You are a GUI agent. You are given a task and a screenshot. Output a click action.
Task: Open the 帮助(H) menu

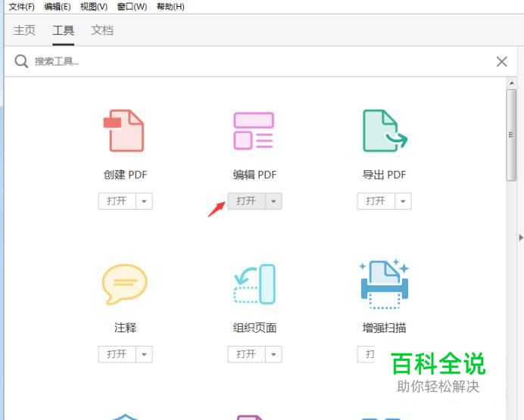pos(170,7)
